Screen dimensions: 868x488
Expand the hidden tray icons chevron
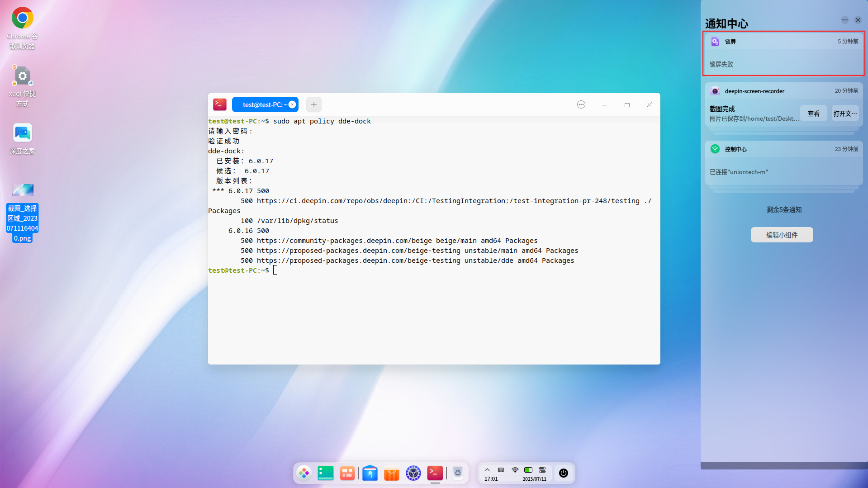pos(487,469)
